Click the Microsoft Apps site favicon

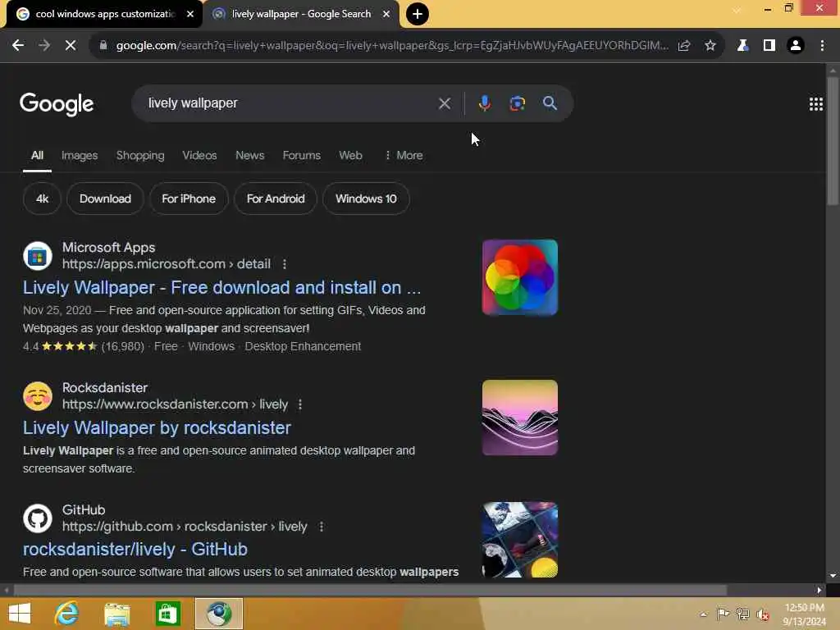38,256
